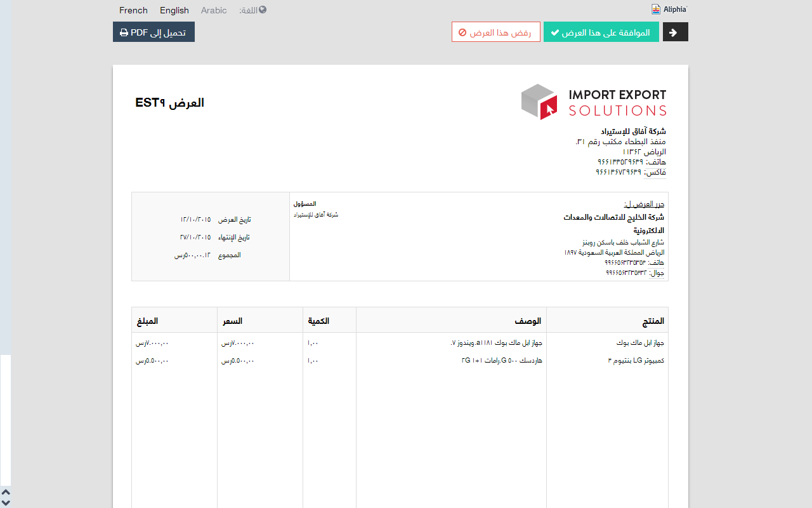Click the scroll down chevron at bottom-left
This screenshot has width=812, height=508.
6,502
